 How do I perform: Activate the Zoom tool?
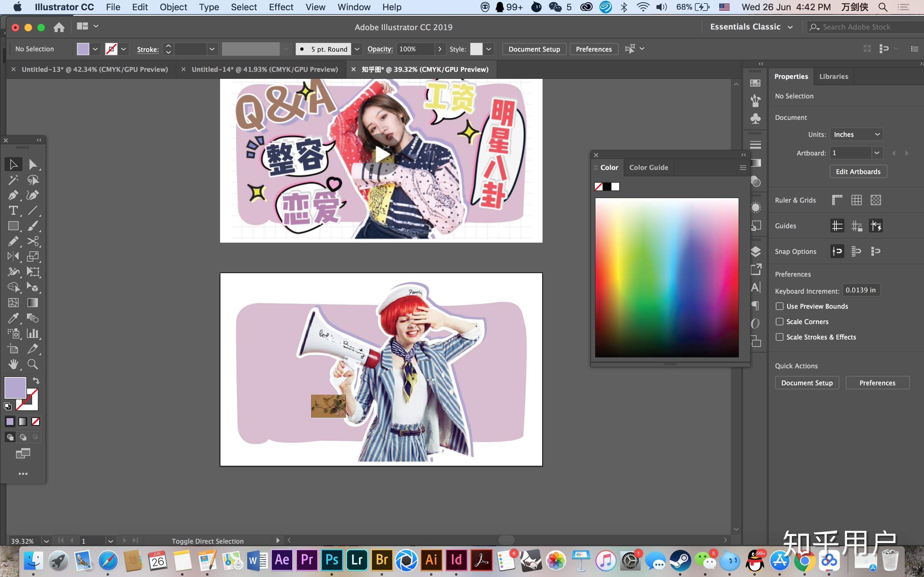point(32,364)
